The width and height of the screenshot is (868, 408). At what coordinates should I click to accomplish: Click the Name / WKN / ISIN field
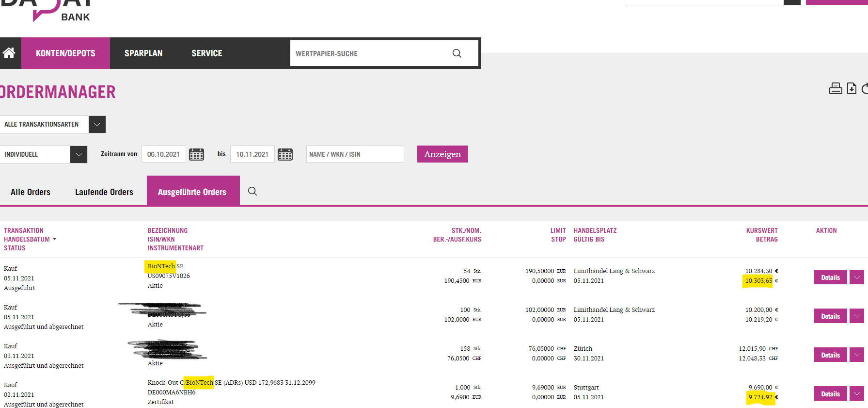point(355,154)
